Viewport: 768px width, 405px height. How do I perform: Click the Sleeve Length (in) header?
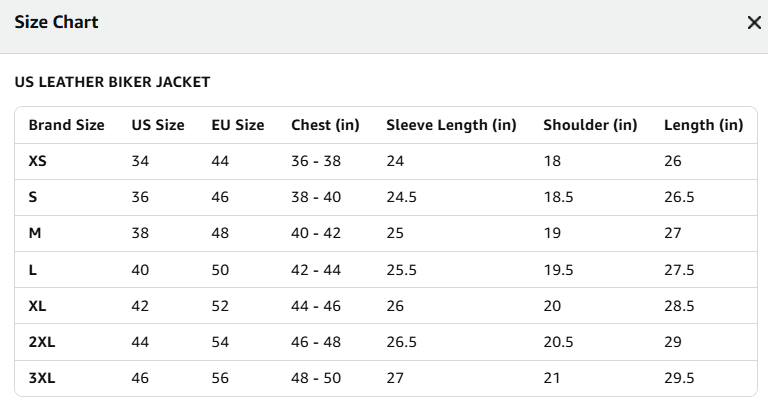coord(451,125)
